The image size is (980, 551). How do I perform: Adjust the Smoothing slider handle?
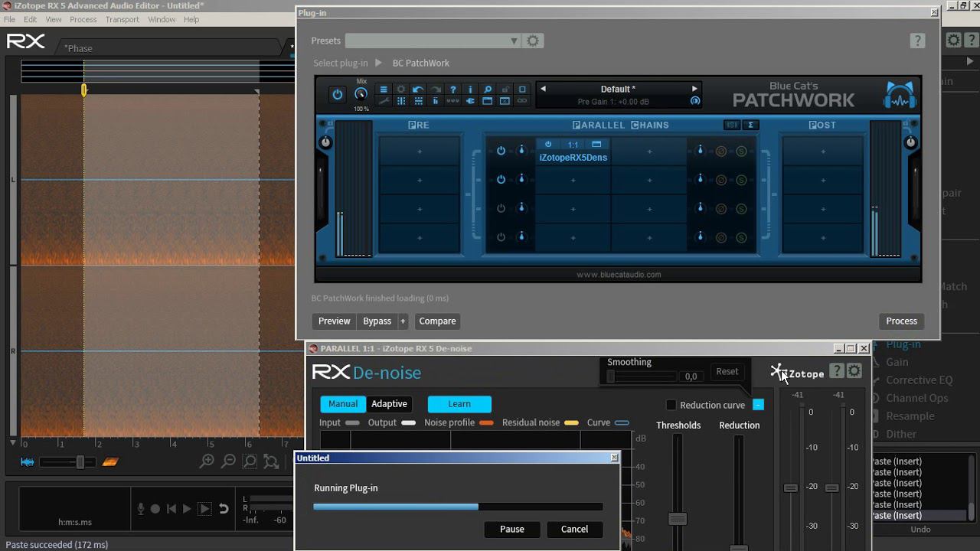coord(610,376)
